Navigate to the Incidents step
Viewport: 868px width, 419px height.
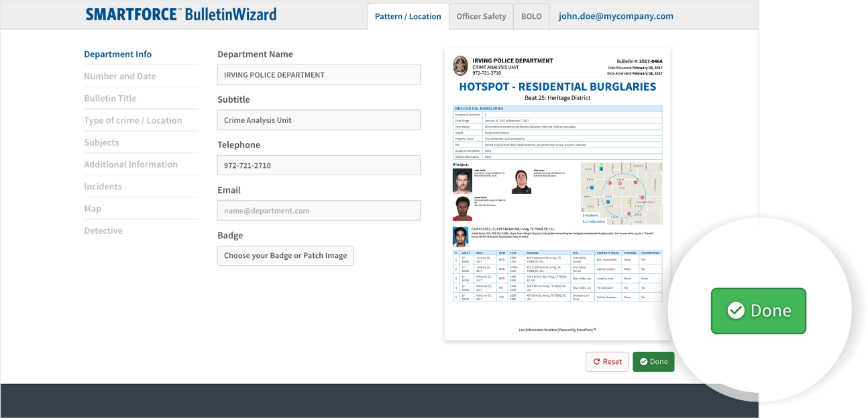click(x=103, y=187)
